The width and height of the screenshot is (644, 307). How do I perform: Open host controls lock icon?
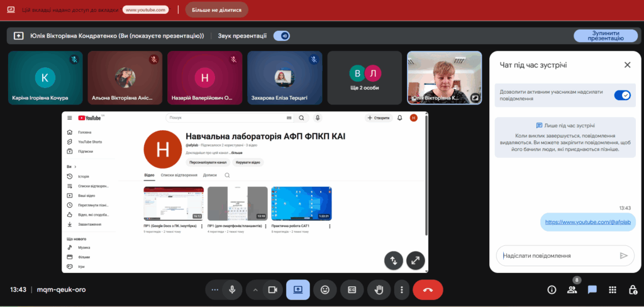click(633, 290)
